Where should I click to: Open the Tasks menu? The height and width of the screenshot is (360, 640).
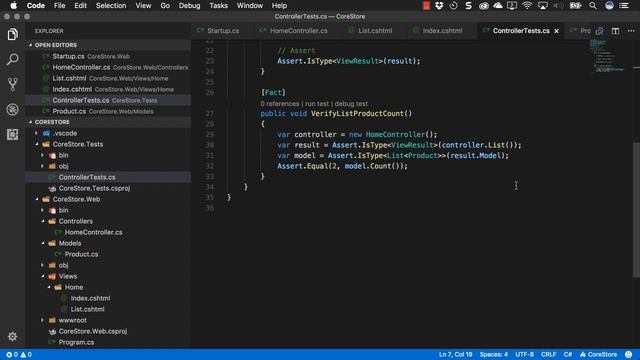tap(218, 5)
